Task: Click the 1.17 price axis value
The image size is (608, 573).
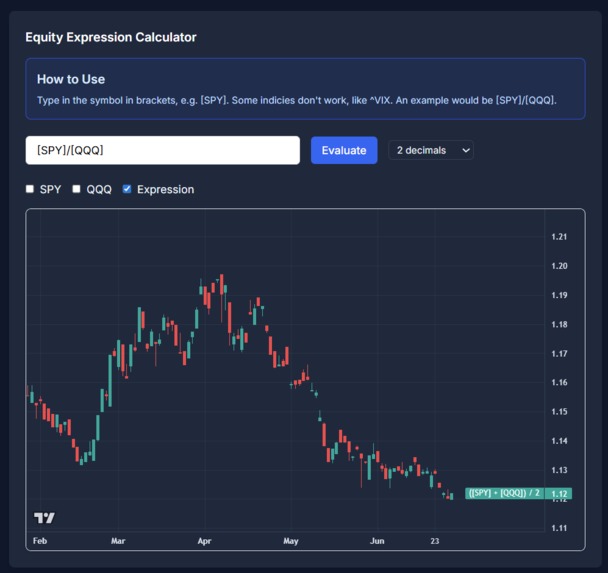Action: [x=559, y=354]
